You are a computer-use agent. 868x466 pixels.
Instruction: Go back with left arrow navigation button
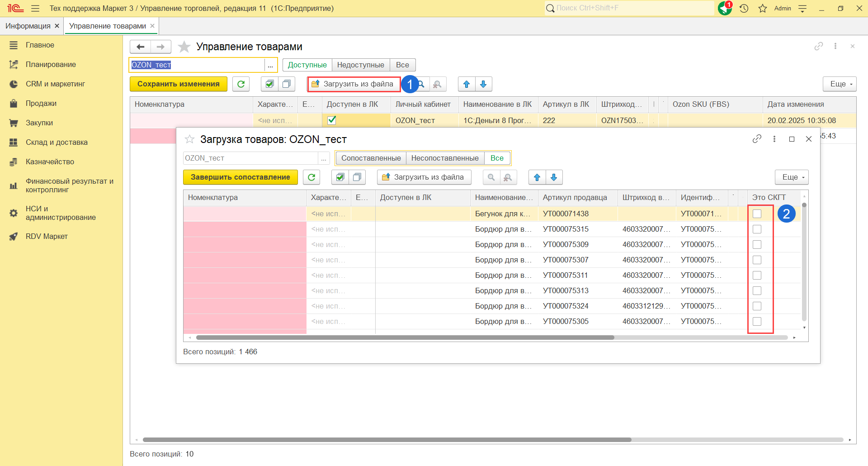(x=140, y=47)
